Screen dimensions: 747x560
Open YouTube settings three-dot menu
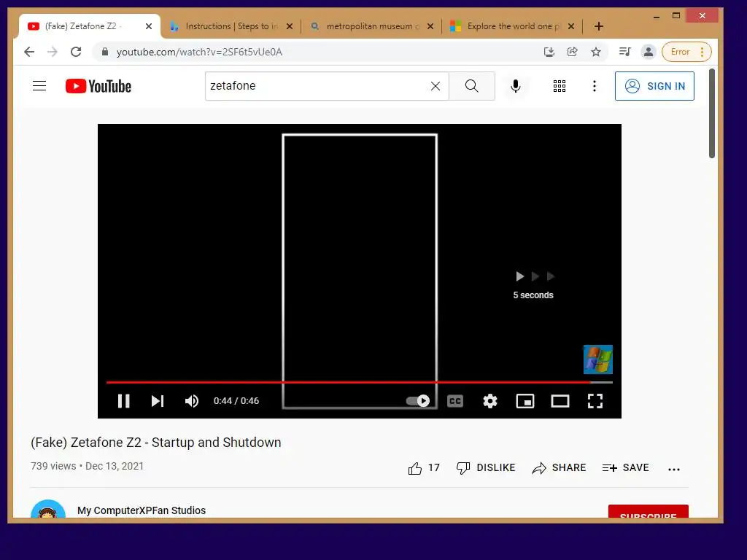click(x=594, y=86)
